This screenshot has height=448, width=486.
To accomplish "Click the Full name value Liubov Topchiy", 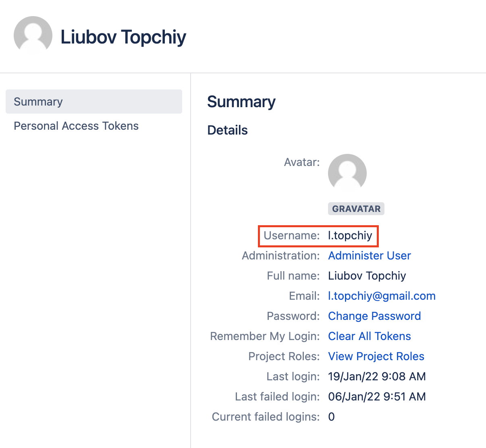I will pos(367,276).
